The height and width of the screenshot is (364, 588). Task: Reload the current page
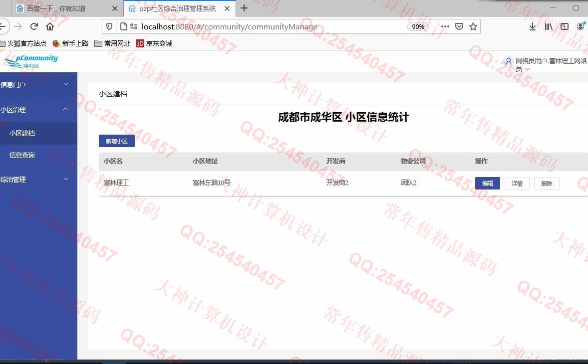[34, 26]
